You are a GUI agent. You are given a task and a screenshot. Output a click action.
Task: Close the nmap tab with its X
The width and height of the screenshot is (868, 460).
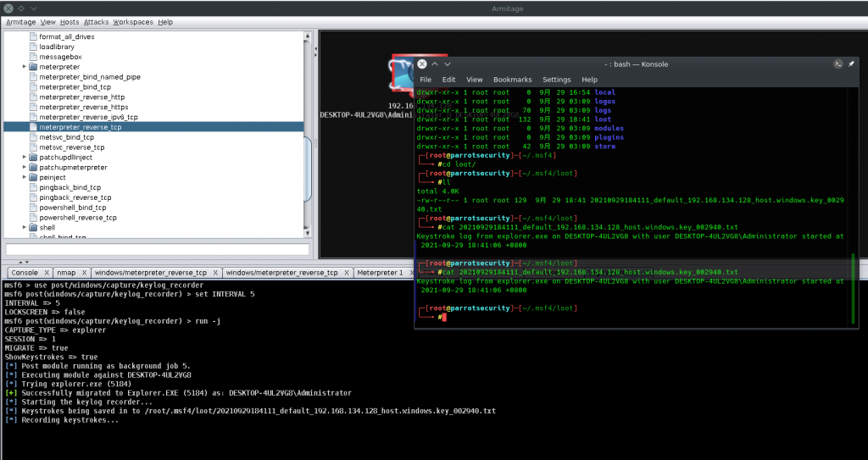pyautogui.click(x=84, y=273)
